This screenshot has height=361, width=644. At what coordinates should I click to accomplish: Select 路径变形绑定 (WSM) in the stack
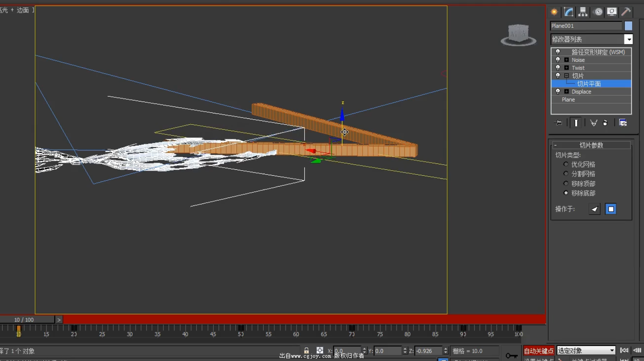click(598, 52)
